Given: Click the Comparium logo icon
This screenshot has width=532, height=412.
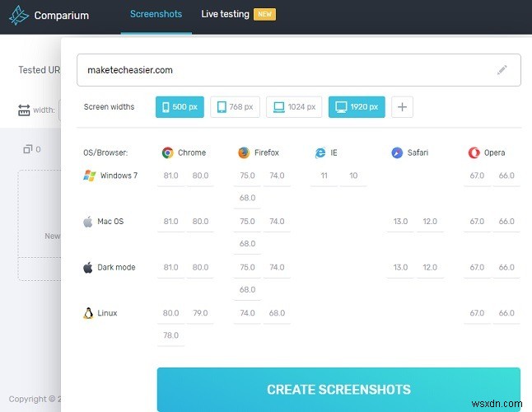Looking at the screenshot, I should tap(18, 16).
